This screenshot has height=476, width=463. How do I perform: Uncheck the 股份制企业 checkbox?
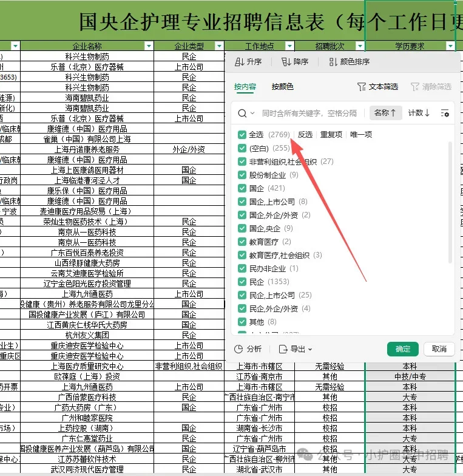tap(242, 175)
